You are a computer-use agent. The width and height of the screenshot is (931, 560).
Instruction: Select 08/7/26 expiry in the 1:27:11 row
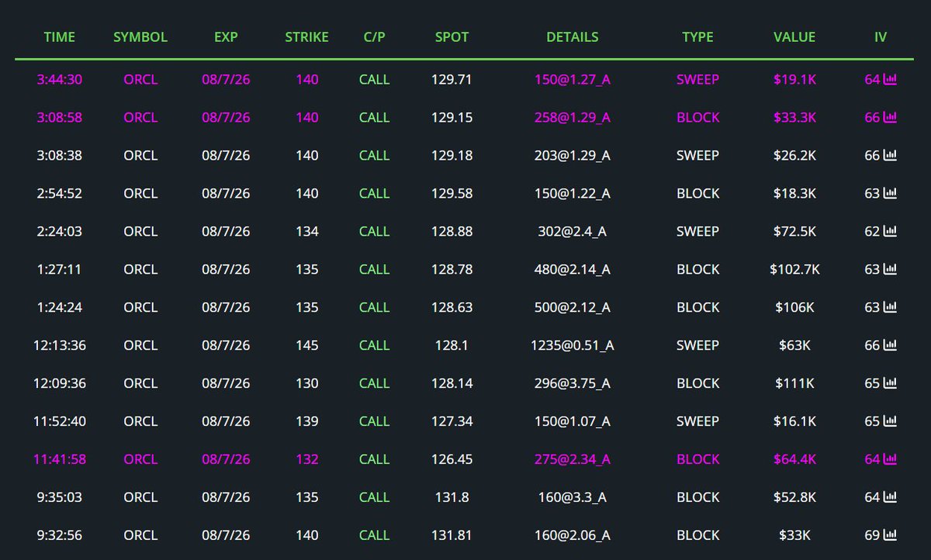226,269
